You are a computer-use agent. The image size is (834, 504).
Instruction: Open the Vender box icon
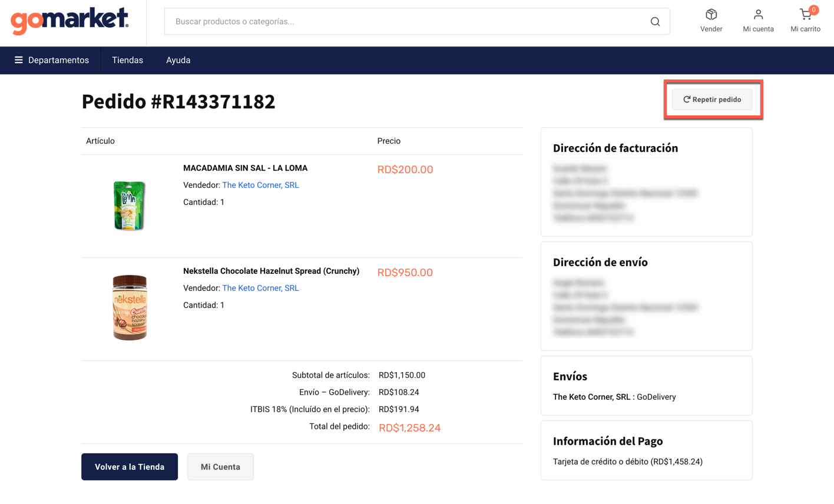pyautogui.click(x=711, y=15)
